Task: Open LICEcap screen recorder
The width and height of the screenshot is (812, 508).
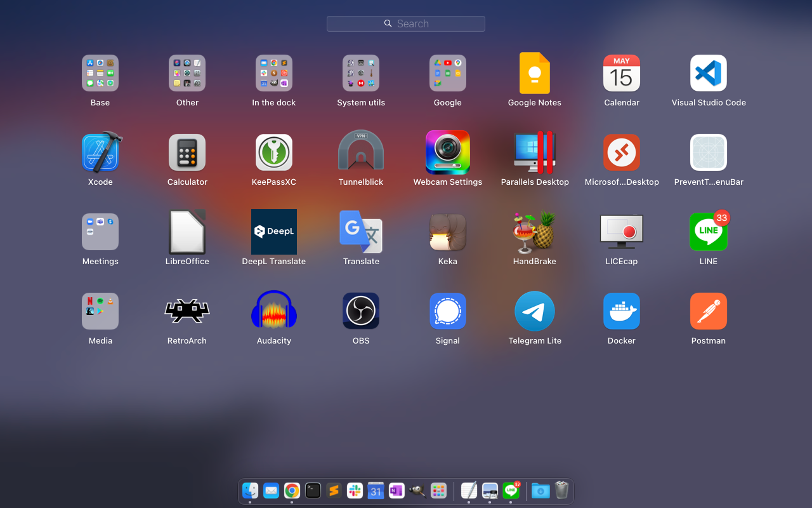Action: click(622, 232)
